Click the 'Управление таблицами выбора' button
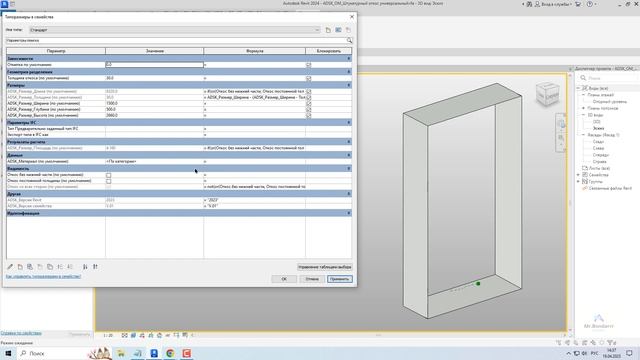The image size is (640, 360). (x=324, y=267)
